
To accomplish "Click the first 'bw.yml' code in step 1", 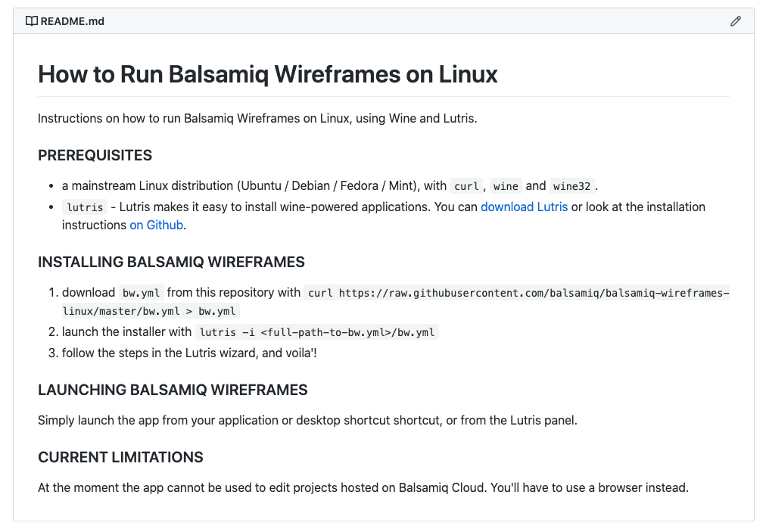I will click(141, 293).
